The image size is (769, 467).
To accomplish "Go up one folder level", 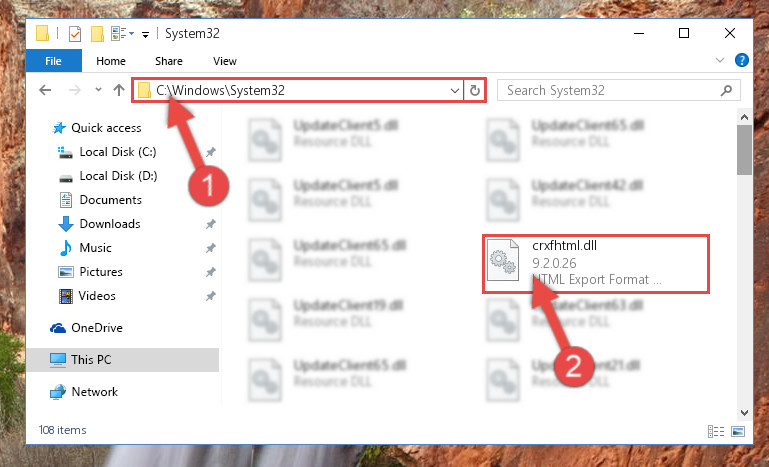I will pos(119,90).
